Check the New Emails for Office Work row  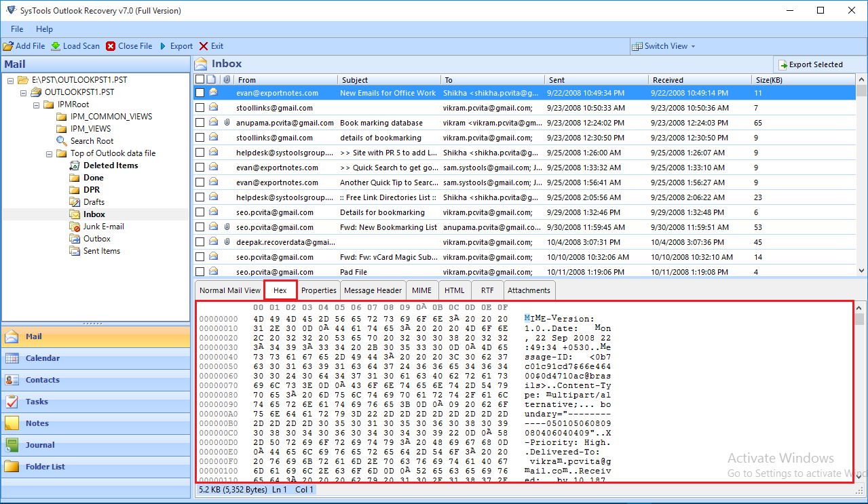[x=200, y=93]
